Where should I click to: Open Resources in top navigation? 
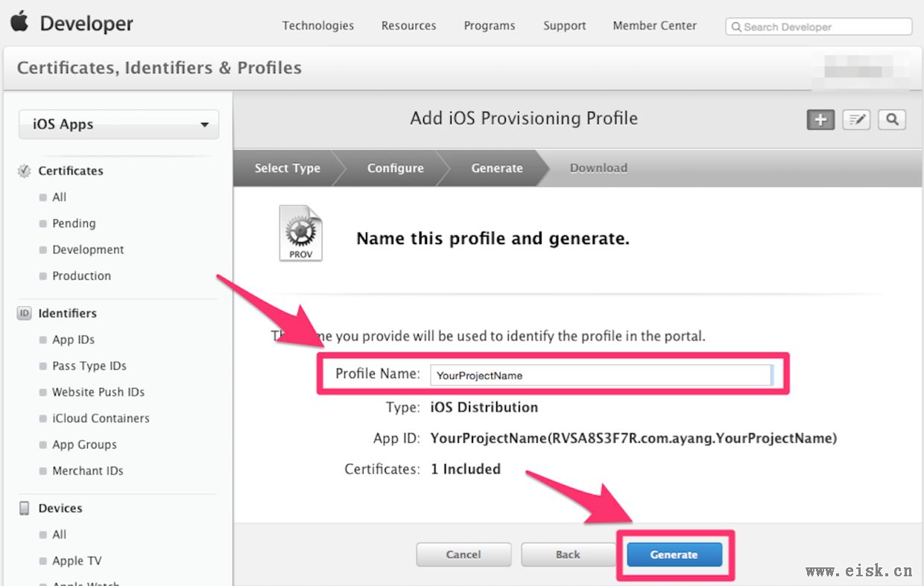pyautogui.click(x=408, y=25)
